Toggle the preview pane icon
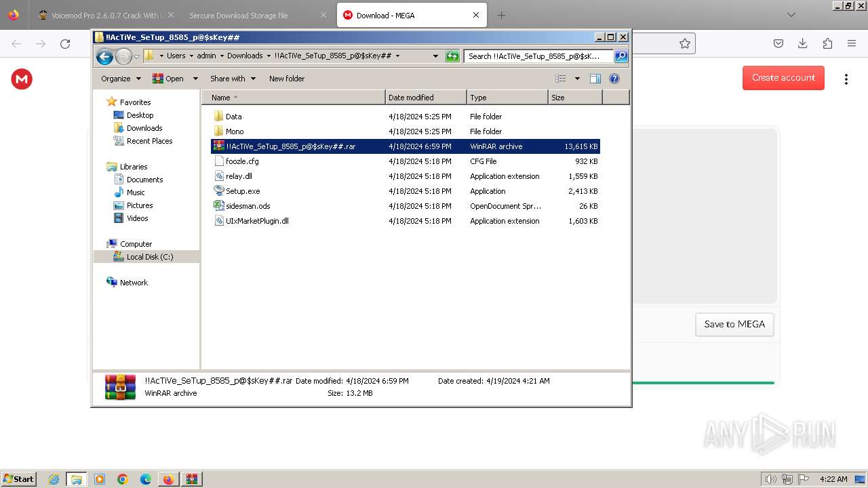Image resolution: width=868 pixels, height=488 pixels. pyautogui.click(x=595, y=79)
